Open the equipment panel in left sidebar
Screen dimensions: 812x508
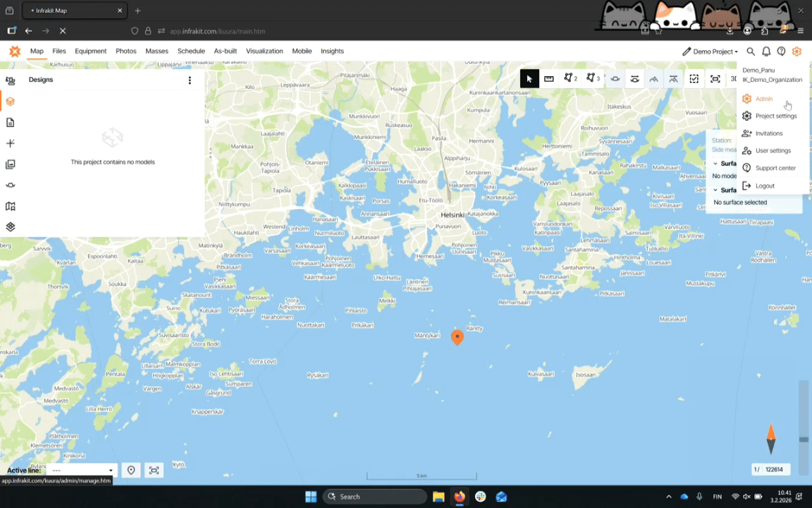(11, 80)
